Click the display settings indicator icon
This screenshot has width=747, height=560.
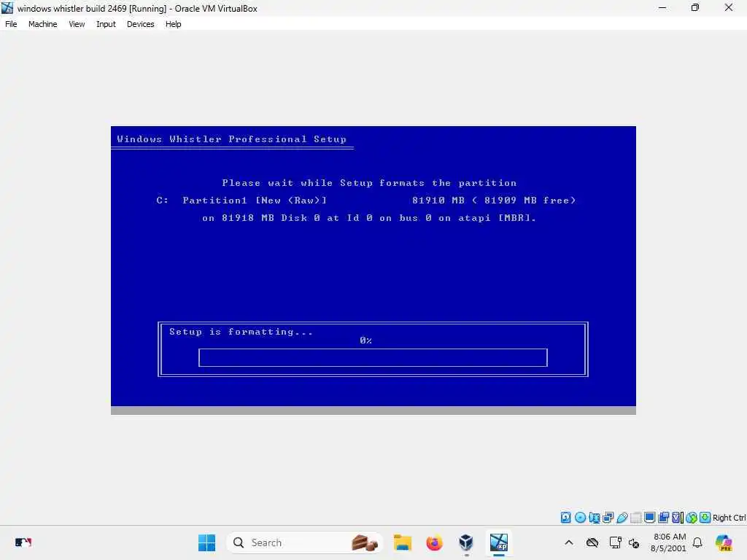649,518
